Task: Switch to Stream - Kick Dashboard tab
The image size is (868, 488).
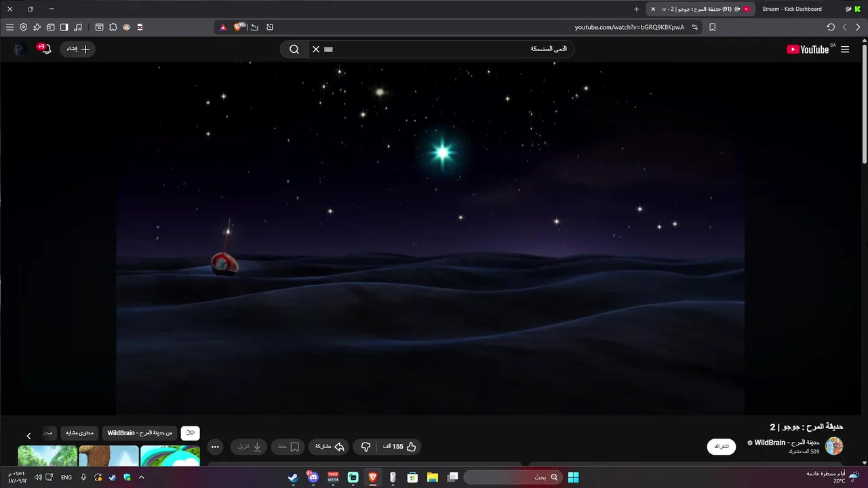Action: (x=791, y=9)
